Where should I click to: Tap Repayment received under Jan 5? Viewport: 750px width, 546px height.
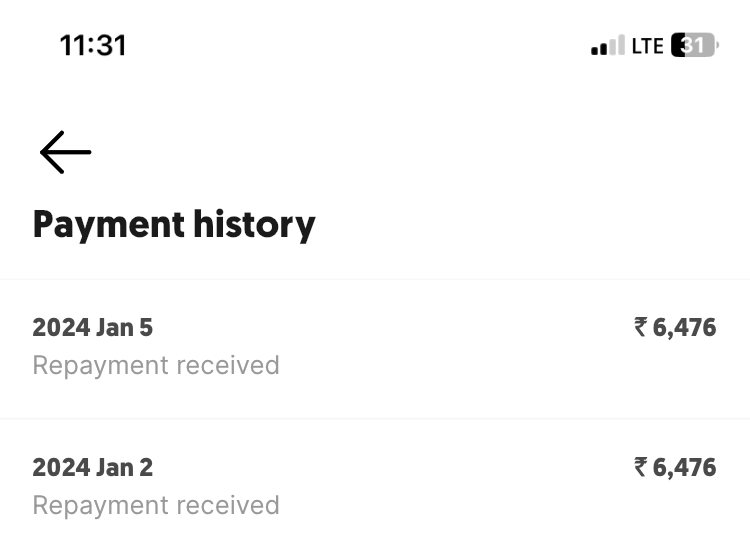click(156, 365)
